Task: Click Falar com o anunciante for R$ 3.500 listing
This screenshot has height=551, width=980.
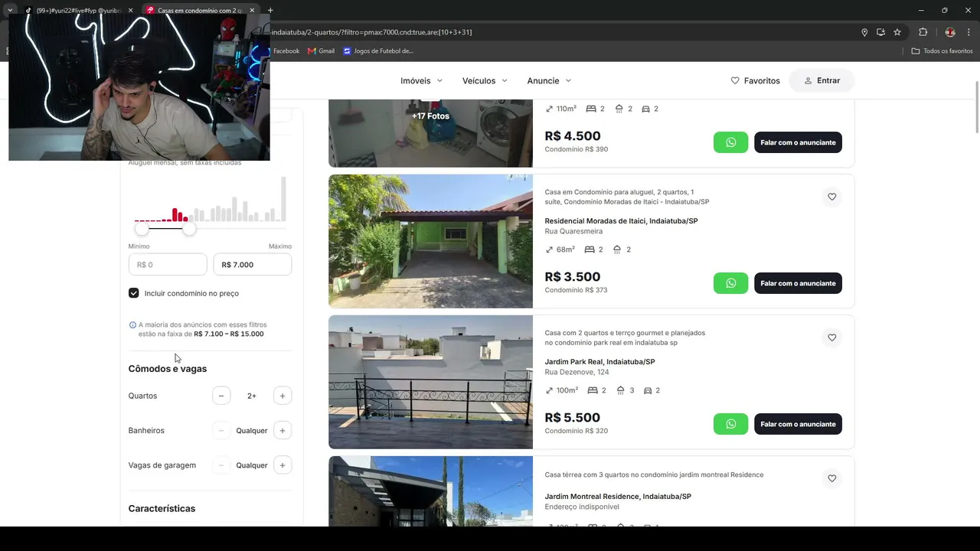Action: [x=798, y=283]
